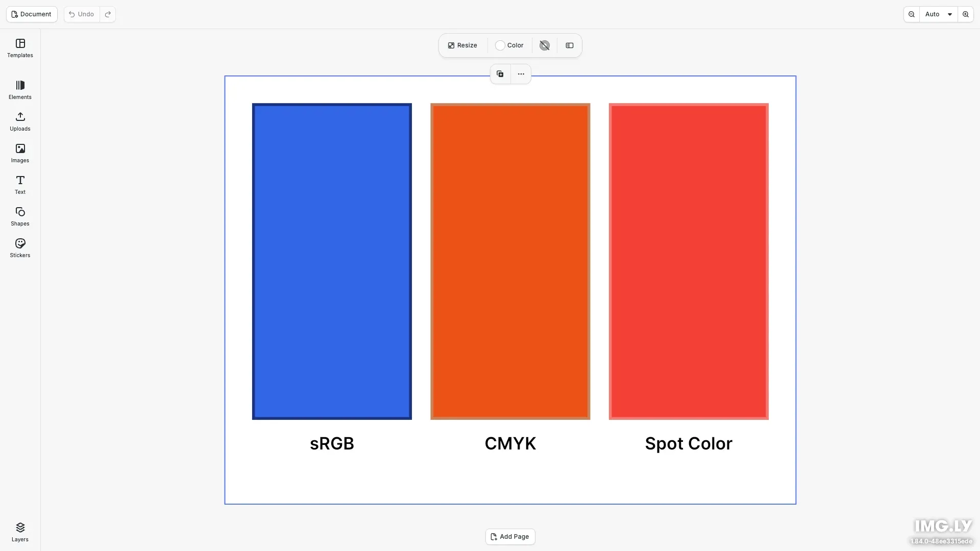Open the Stickers panel
The width and height of the screenshot is (980, 551).
[20, 248]
